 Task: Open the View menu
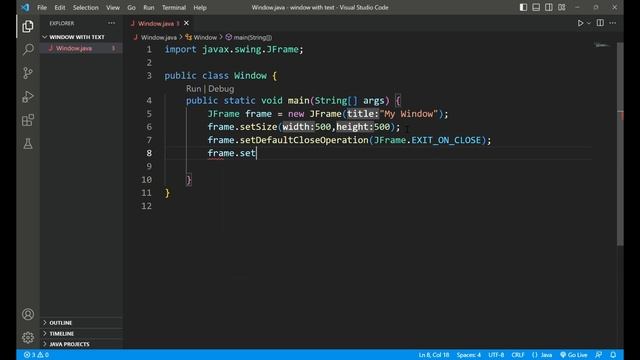click(x=113, y=7)
